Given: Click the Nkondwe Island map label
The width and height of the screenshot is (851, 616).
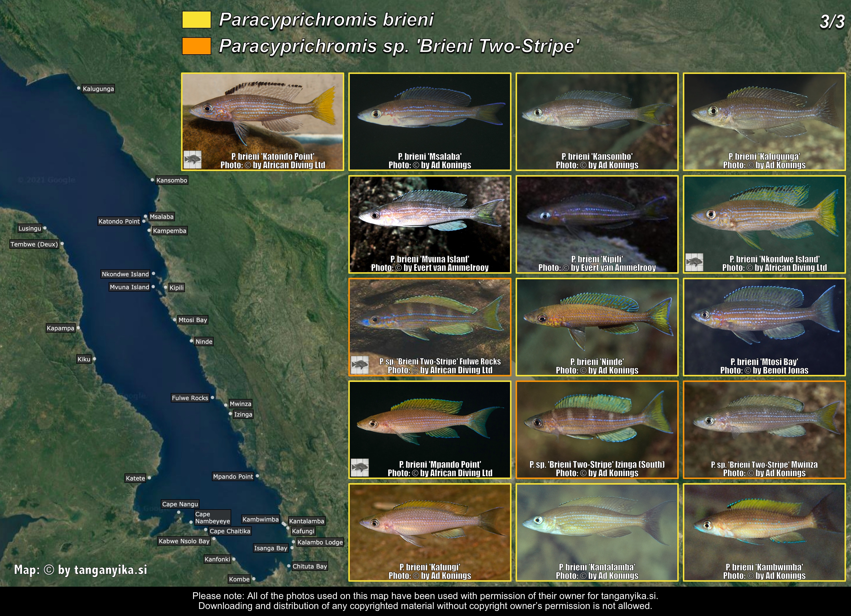Looking at the screenshot, I should point(125,274).
